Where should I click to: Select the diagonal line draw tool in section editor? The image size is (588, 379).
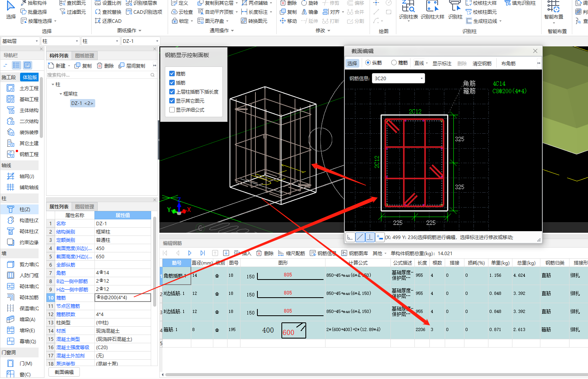360,237
